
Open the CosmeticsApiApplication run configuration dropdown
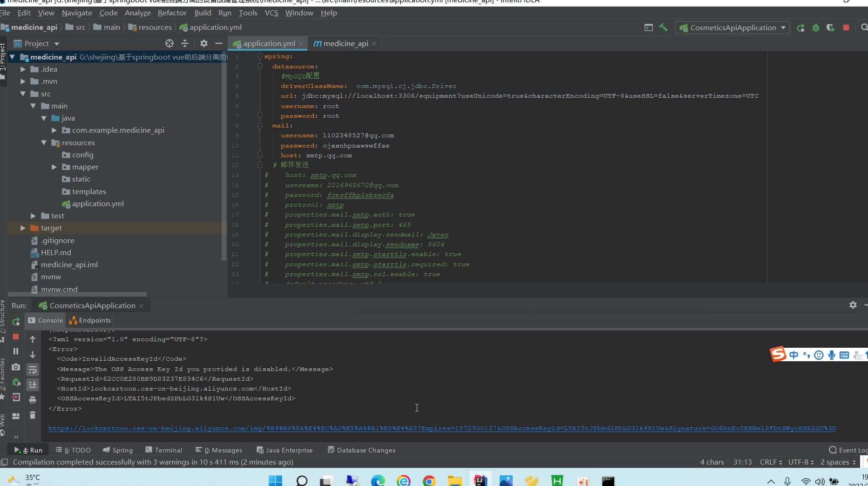(732, 28)
